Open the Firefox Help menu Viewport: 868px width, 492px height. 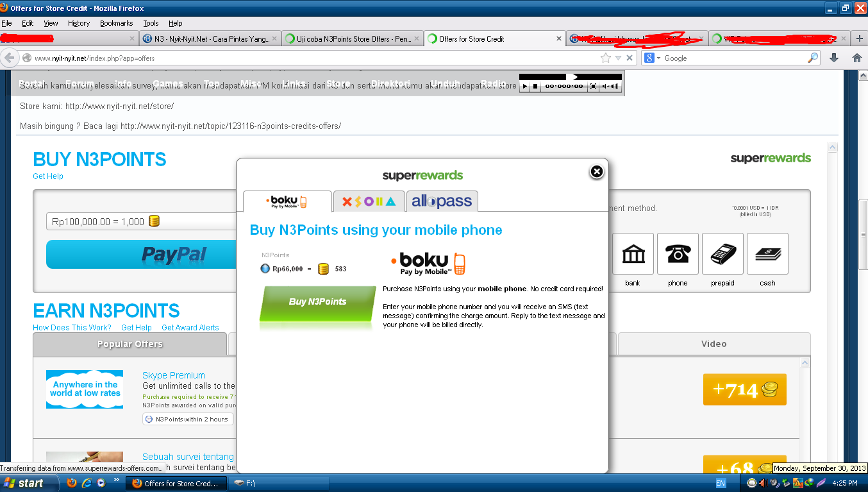(x=176, y=23)
